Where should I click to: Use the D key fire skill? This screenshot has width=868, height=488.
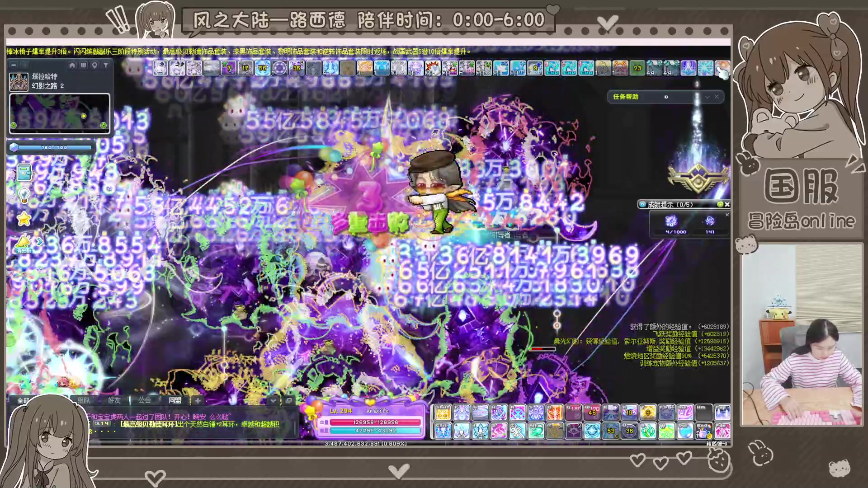(x=555, y=413)
